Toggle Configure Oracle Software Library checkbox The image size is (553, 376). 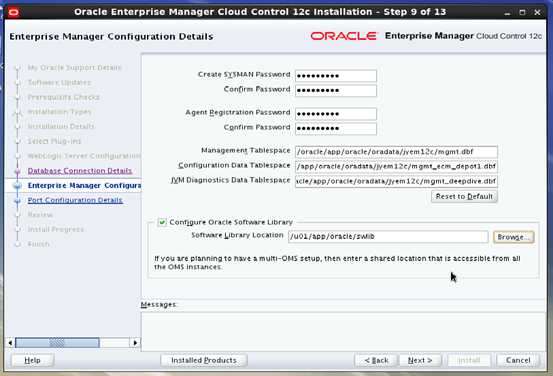162,222
